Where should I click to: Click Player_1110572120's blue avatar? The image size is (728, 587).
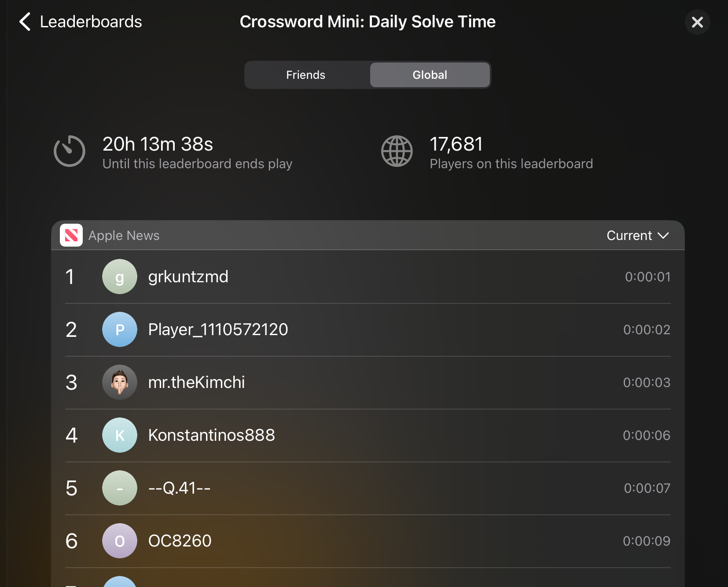[x=119, y=329]
